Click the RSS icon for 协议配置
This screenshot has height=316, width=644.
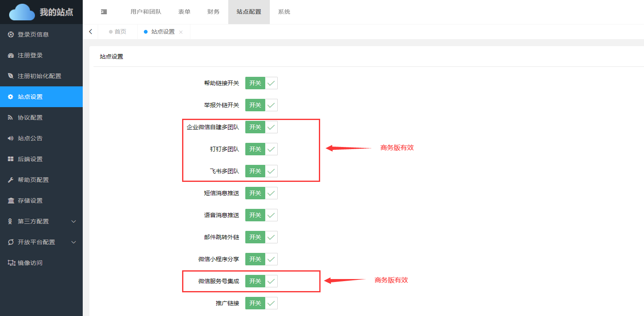tap(11, 118)
